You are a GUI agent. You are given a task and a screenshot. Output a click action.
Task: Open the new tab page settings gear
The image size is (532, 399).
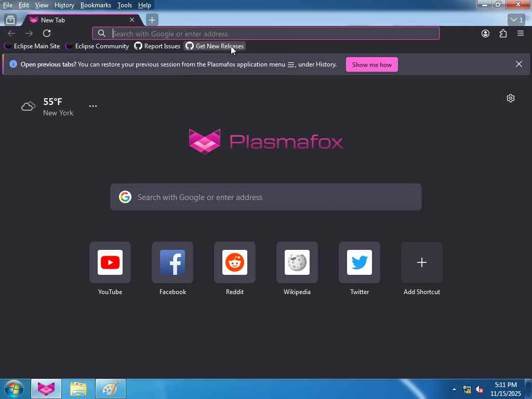pyautogui.click(x=511, y=98)
